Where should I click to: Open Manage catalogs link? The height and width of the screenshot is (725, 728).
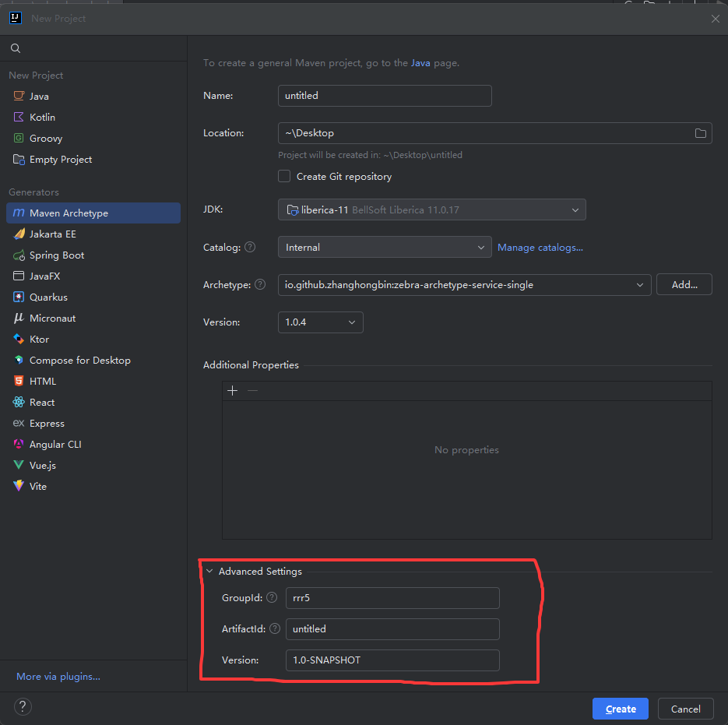540,248
